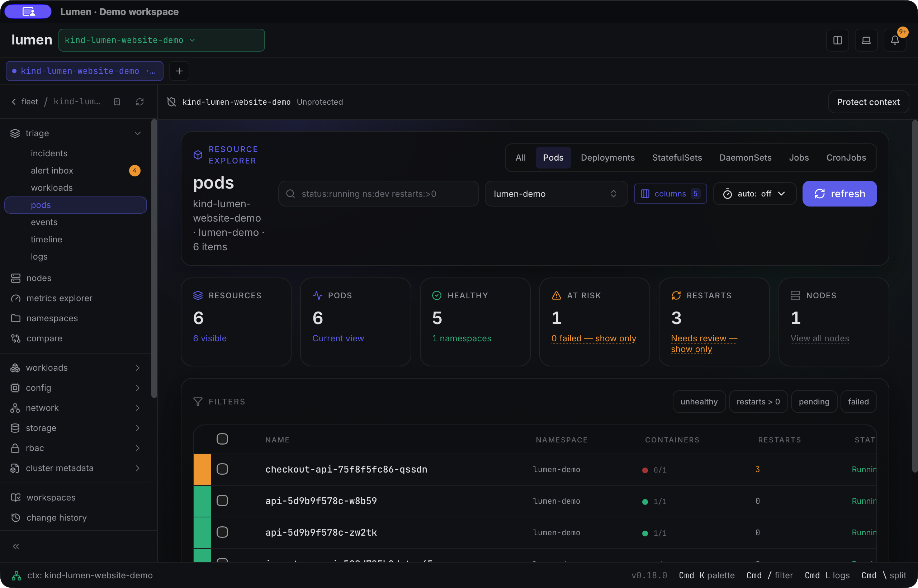Toggle the pending filter chip
Image resolution: width=918 pixels, height=588 pixels.
point(814,402)
